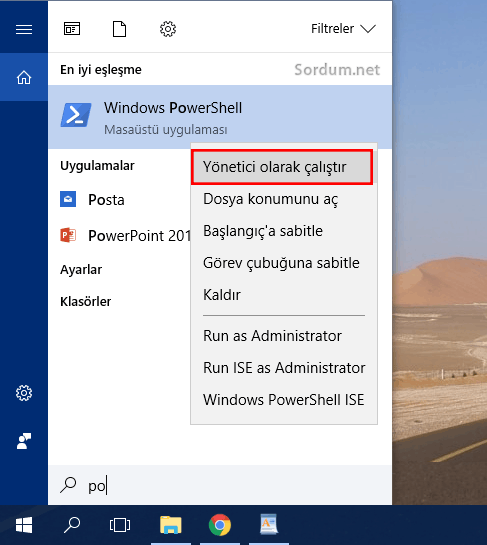This screenshot has height=545, width=487.
Task: Open File Explorer from the taskbar
Action: (x=171, y=525)
